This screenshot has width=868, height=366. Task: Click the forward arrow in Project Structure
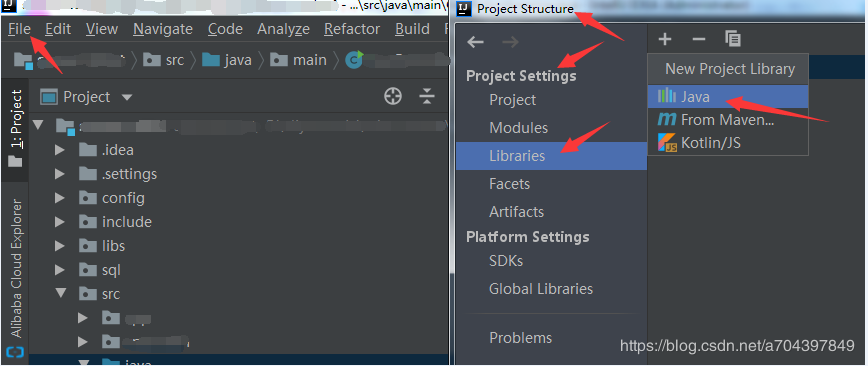tap(510, 43)
